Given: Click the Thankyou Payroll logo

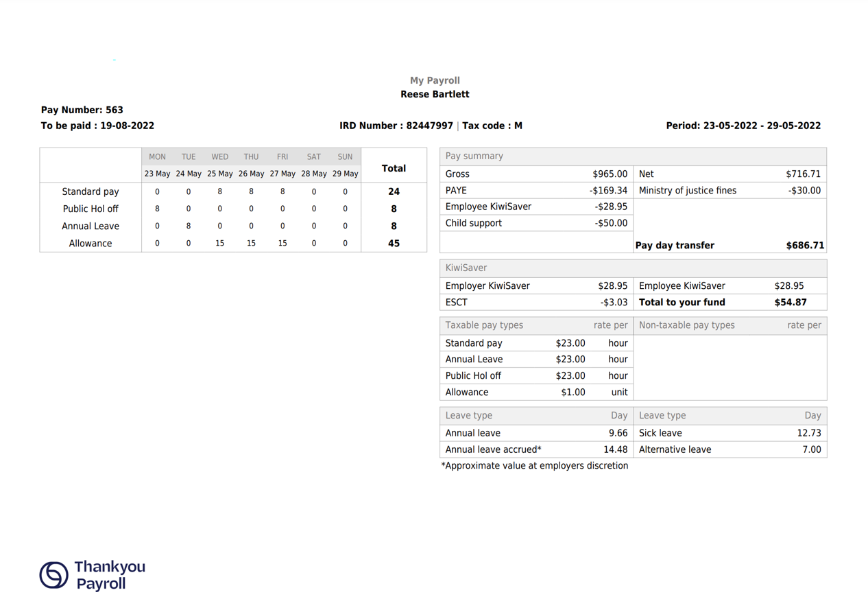Looking at the screenshot, I should click(93, 574).
